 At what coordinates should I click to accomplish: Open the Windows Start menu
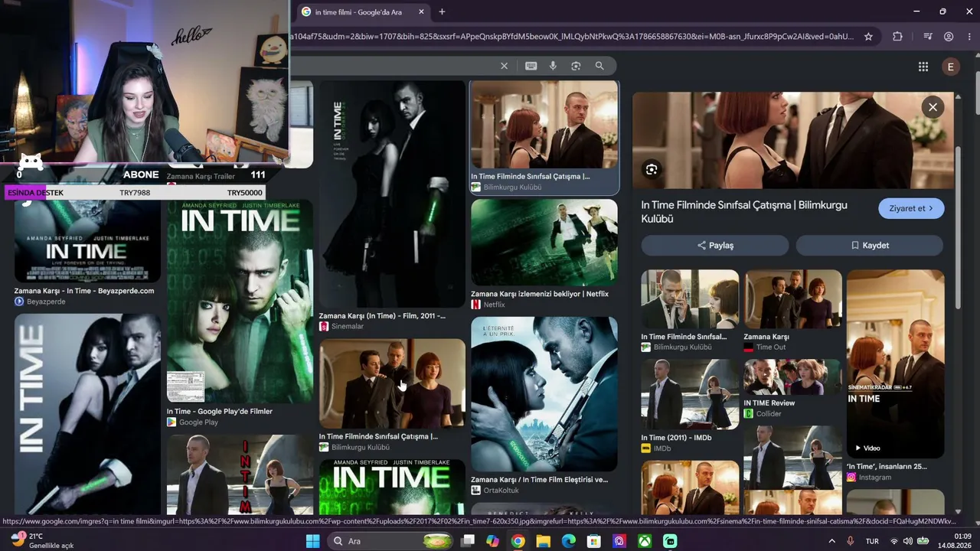click(x=312, y=541)
